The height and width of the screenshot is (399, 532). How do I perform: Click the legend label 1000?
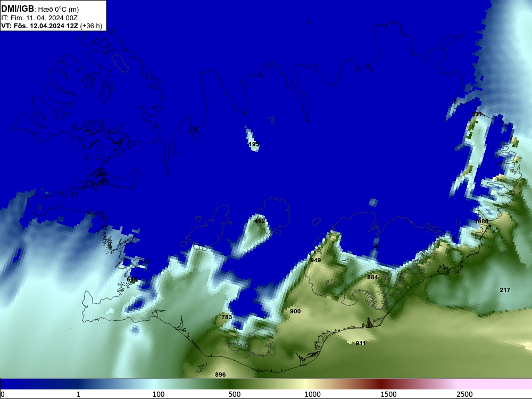(312, 394)
